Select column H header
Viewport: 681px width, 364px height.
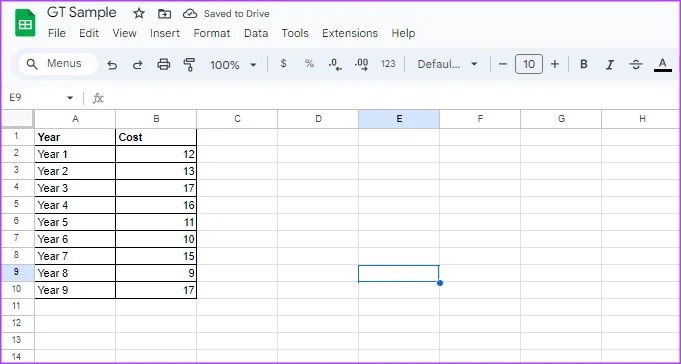pos(641,119)
